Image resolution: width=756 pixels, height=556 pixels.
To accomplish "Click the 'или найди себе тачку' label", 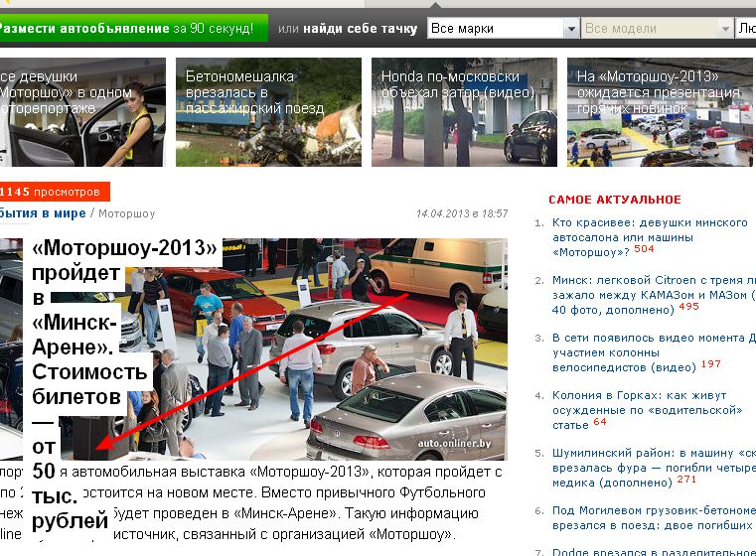I will [348, 29].
